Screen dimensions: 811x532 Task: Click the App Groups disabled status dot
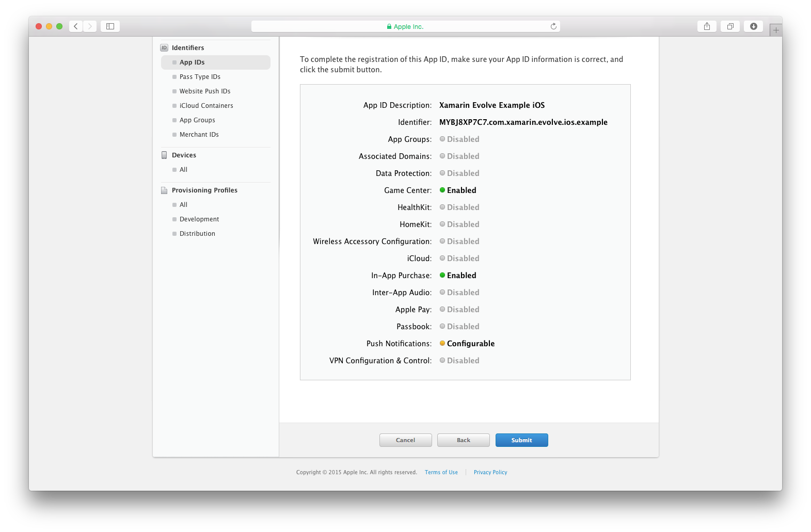[442, 139]
